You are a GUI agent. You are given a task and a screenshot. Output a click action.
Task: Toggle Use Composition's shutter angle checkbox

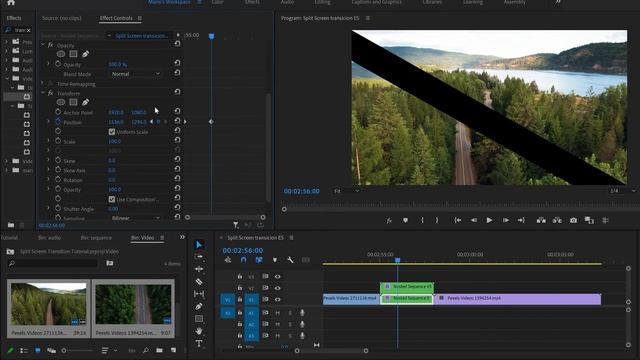coord(112,200)
